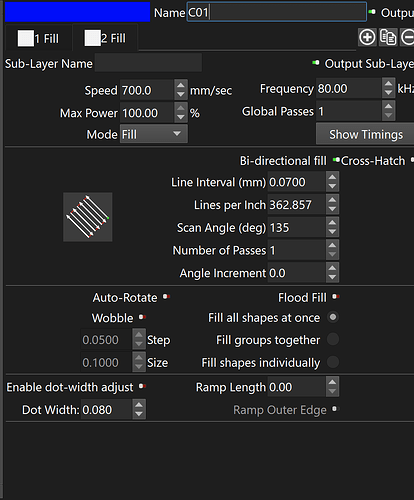Click the layer Name field showing C01
414x500 pixels.
pyautogui.click(x=276, y=13)
